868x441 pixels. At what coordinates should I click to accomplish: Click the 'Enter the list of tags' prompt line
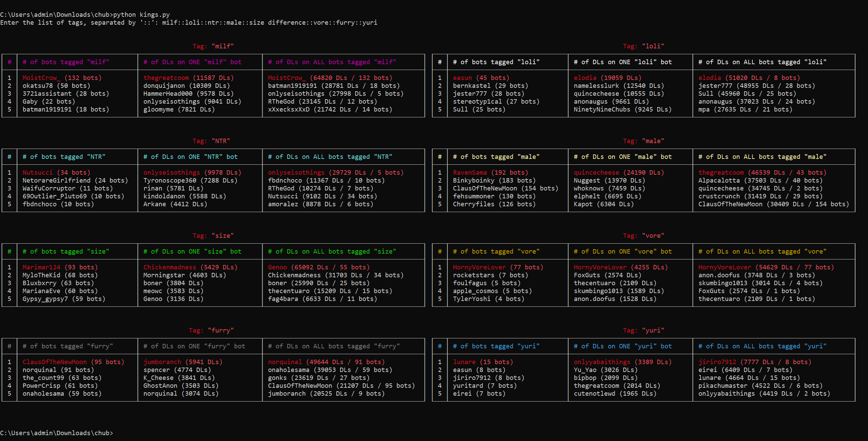pos(189,22)
